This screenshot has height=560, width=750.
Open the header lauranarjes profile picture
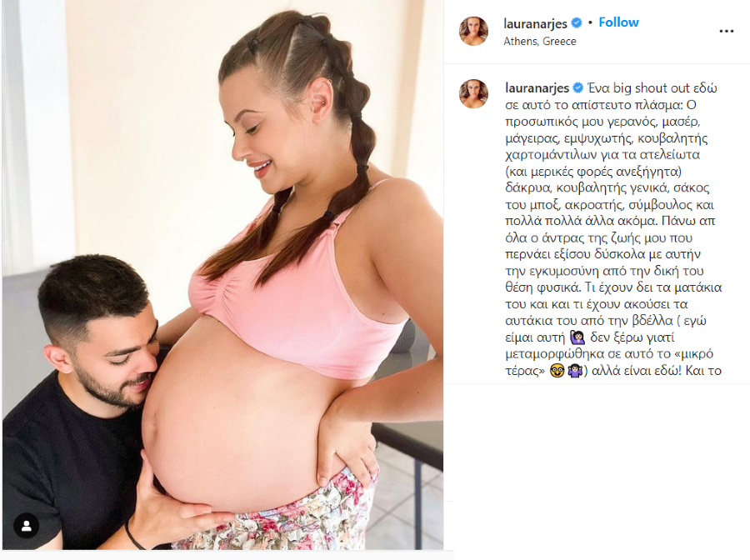tap(473, 31)
